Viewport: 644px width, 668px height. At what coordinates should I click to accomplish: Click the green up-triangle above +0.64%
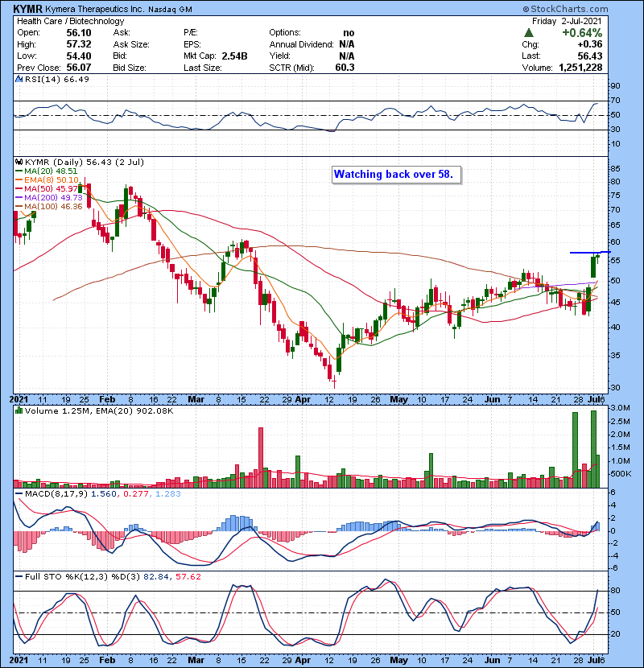pyautogui.click(x=529, y=33)
